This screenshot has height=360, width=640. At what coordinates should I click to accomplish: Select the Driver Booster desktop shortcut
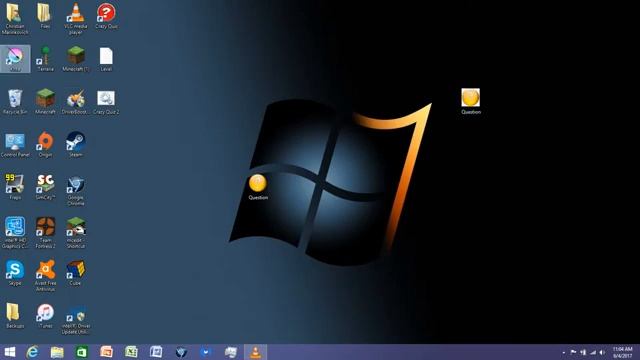pos(76,102)
